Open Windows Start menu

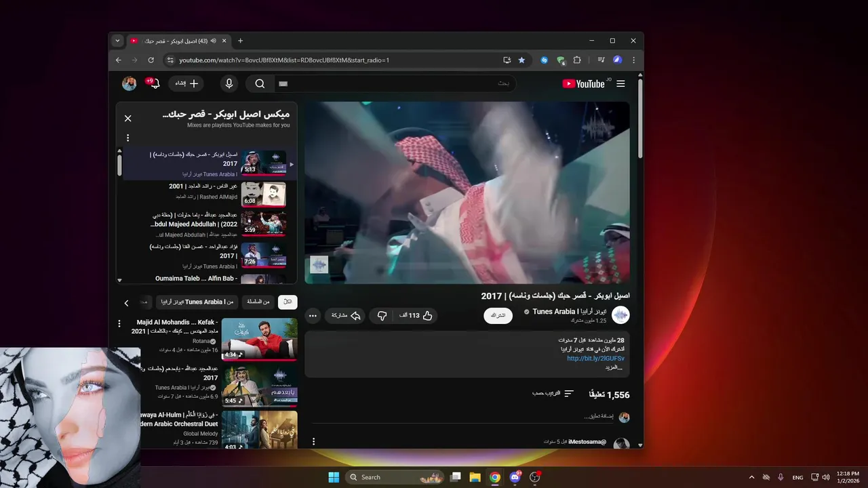(334, 477)
